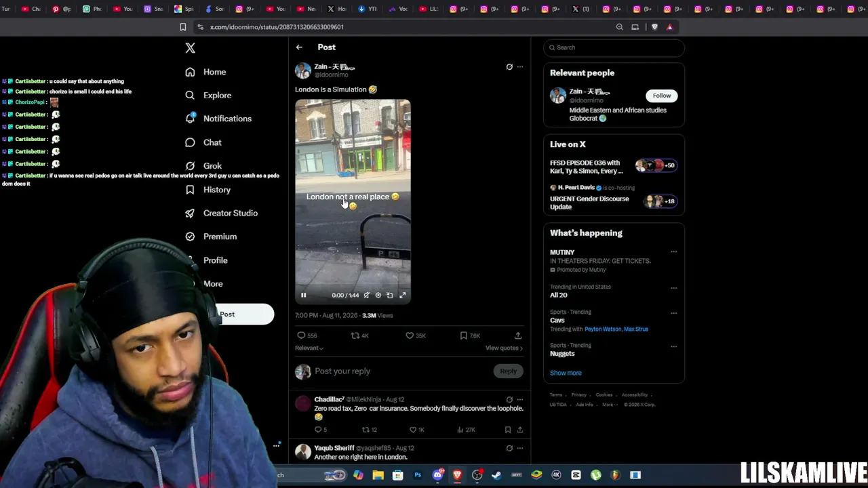
Task: Open CapCut from the taskbar
Action: (x=576, y=475)
